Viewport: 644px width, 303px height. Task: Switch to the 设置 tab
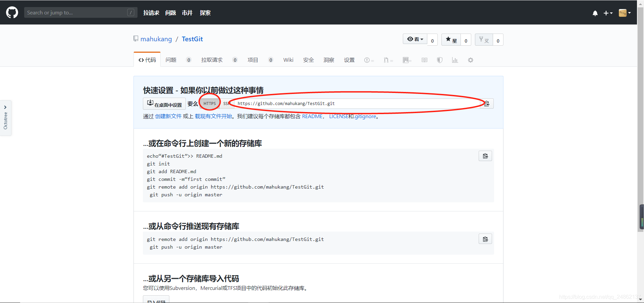pos(349,60)
